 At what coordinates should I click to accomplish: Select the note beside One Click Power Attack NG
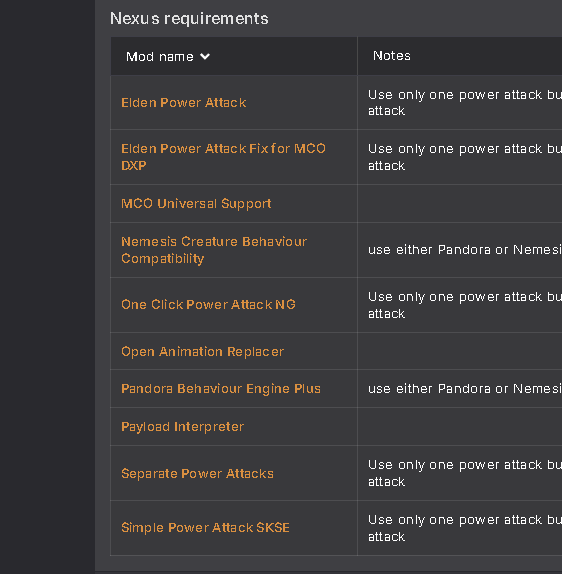point(465,305)
